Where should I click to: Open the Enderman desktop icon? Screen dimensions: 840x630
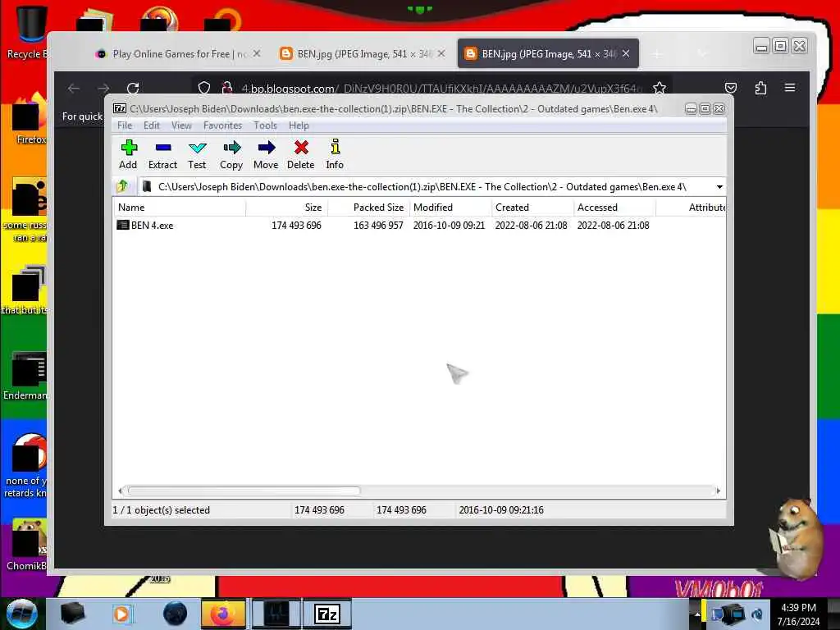25,376
